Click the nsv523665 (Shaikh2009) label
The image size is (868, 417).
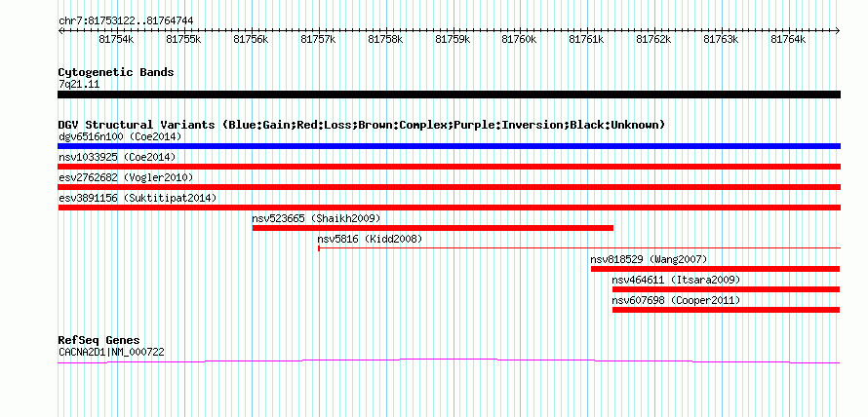tap(316, 218)
